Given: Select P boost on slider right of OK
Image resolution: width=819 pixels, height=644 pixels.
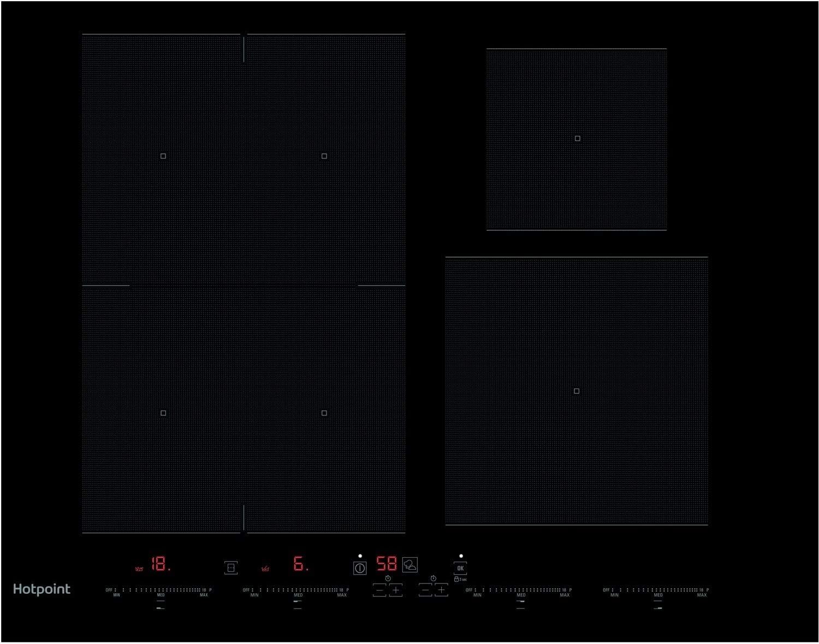Looking at the screenshot, I should pos(571,590).
